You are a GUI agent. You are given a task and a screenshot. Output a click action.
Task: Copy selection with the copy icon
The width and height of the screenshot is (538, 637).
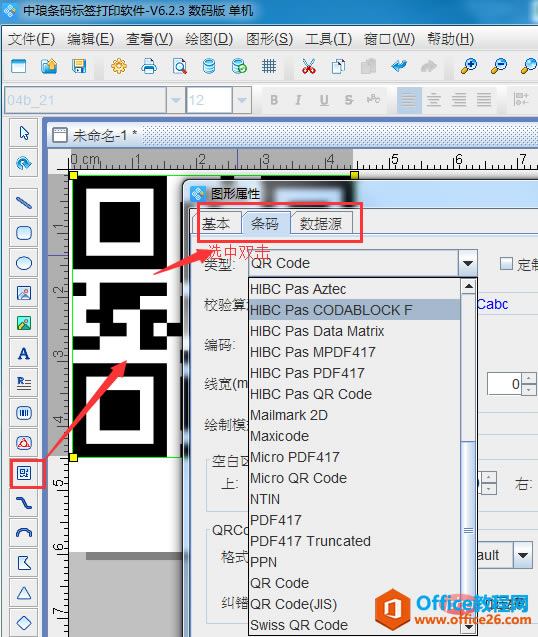pos(338,66)
